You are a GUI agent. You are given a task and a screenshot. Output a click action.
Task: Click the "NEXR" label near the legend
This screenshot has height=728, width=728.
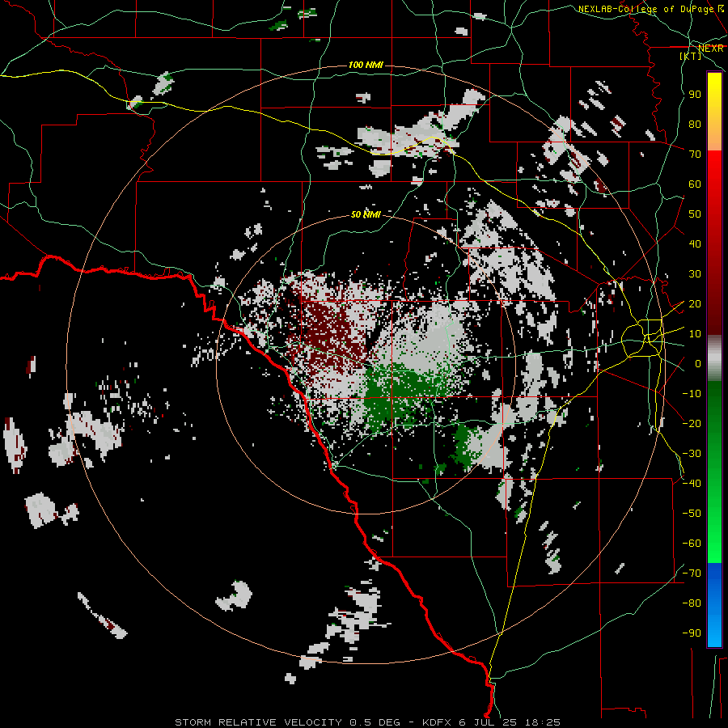(x=711, y=48)
